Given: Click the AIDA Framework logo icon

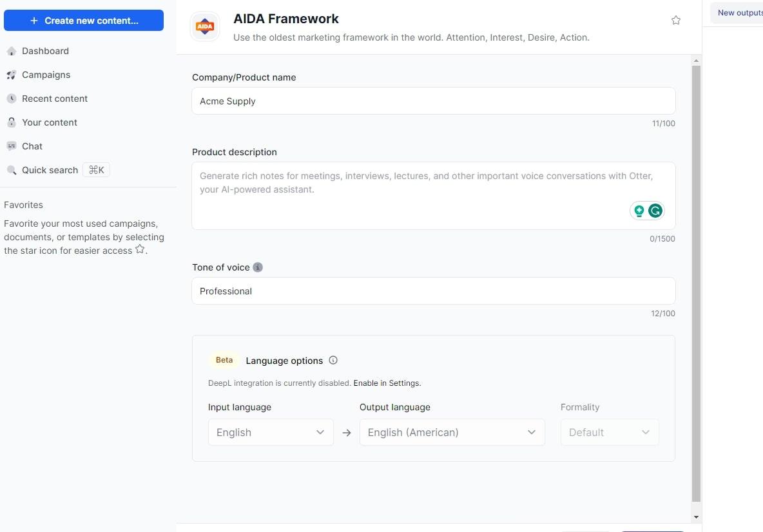Looking at the screenshot, I should point(205,26).
